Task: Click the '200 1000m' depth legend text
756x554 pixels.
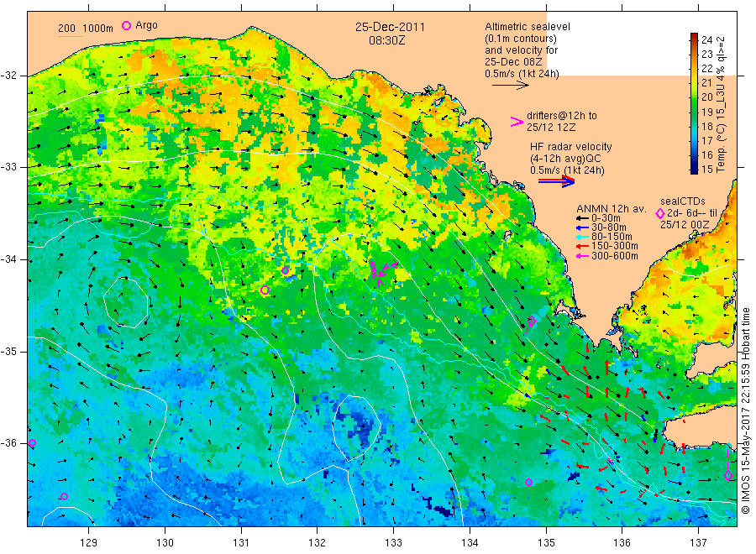Action: click(x=86, y=29)
